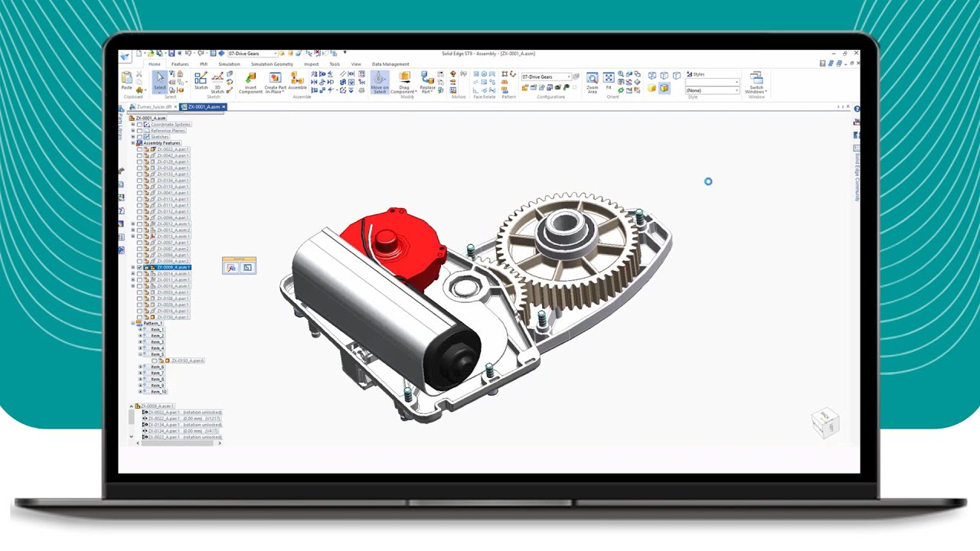The width and height of the screenshot is (980, 551).
Task: Click the view orientation cube in the viewport
Action: coord(825,422)
